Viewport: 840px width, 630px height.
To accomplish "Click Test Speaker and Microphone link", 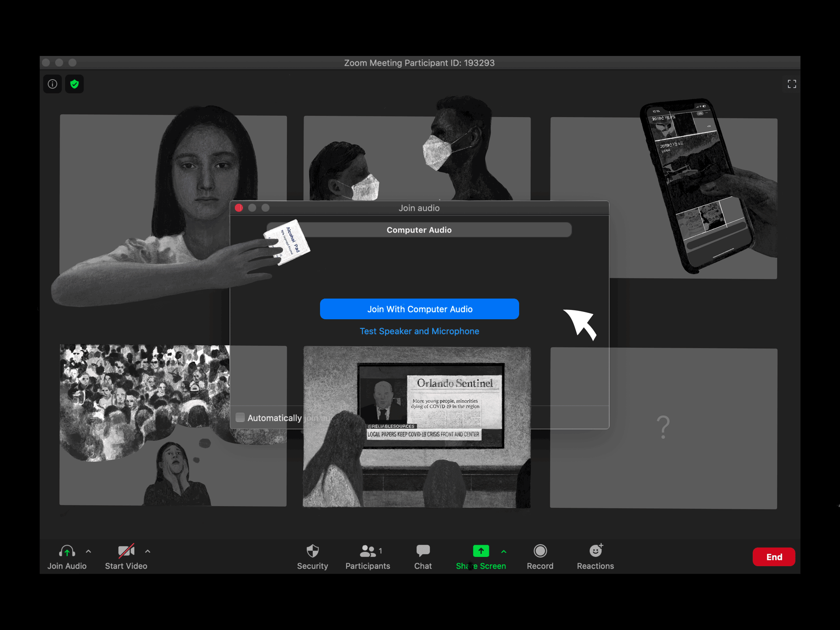I will click(419, 331).
